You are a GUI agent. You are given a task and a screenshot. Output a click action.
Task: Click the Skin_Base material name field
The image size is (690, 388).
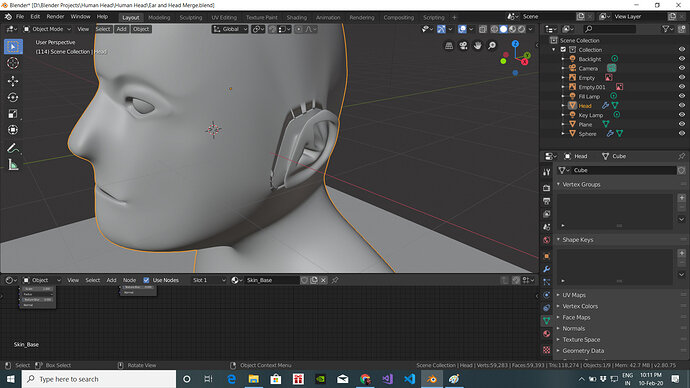[272, 280]
